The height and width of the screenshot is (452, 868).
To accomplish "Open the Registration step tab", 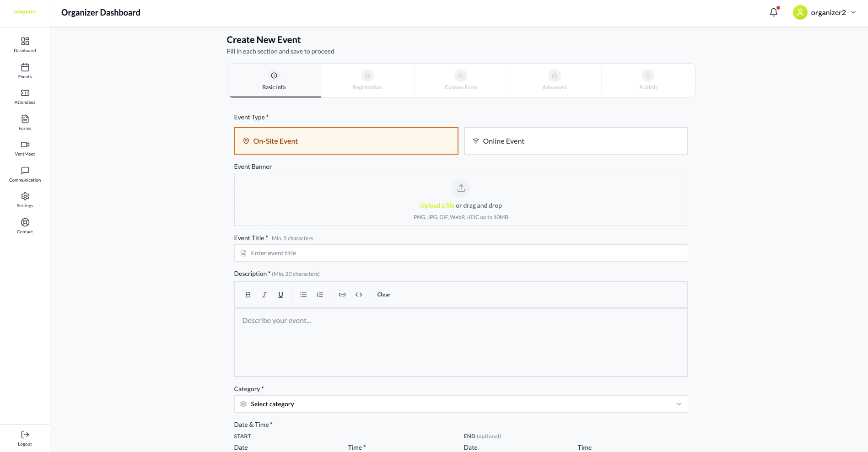I will point(367,81).
